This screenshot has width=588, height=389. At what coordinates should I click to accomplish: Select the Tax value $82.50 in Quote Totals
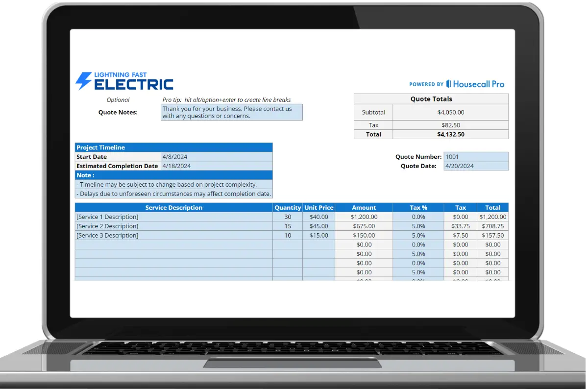point(450,124)
